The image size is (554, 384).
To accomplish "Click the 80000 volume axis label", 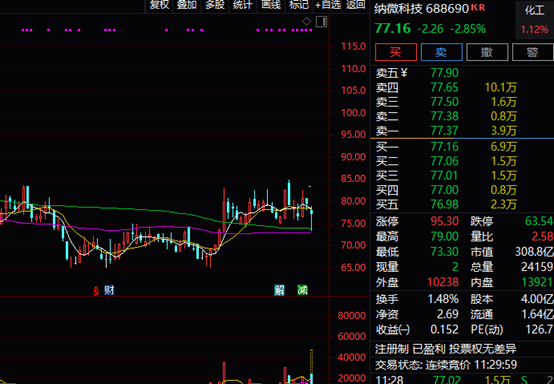I will (x=352, y=315).
